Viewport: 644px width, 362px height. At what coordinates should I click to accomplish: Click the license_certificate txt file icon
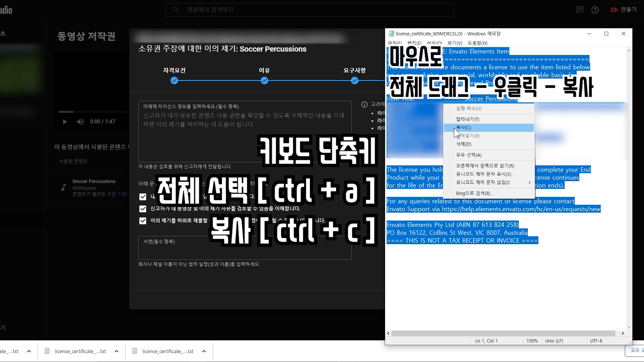47,351
